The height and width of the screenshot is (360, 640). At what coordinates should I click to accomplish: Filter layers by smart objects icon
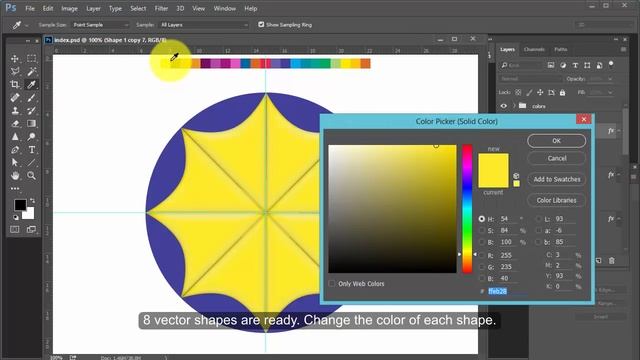point(599,65)
